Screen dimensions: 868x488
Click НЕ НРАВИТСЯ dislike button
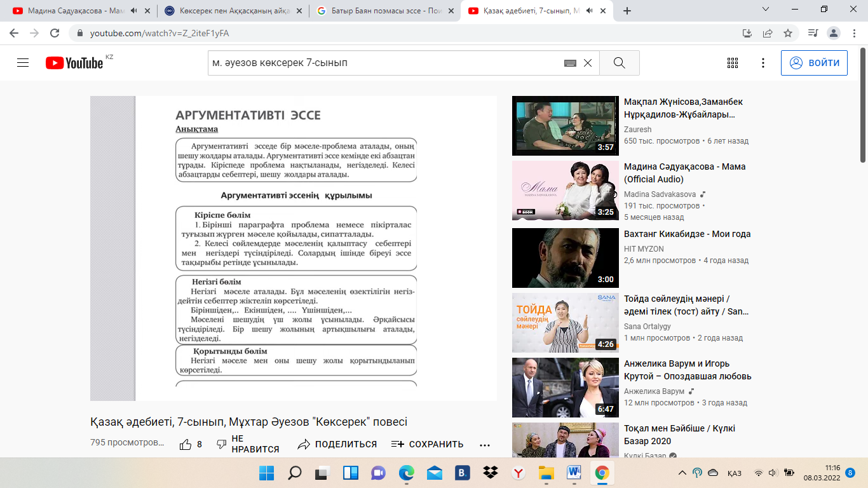point(248,444)
